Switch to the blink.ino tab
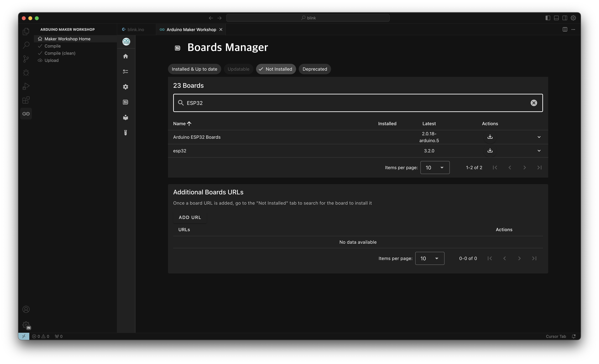 [135, 29]
